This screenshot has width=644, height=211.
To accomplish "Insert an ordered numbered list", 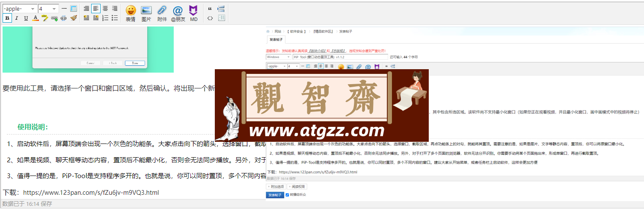I will (105, 18).
